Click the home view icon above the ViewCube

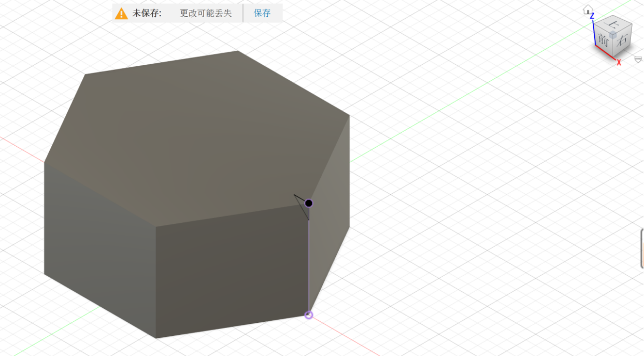point(588,10)
